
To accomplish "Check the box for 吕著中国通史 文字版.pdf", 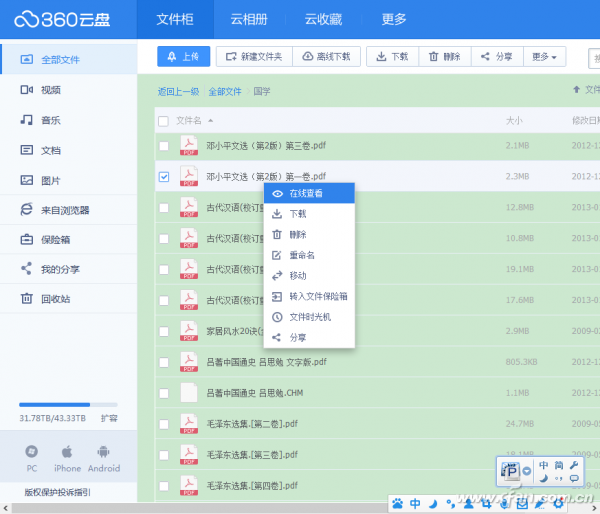I will click(164, 362).
